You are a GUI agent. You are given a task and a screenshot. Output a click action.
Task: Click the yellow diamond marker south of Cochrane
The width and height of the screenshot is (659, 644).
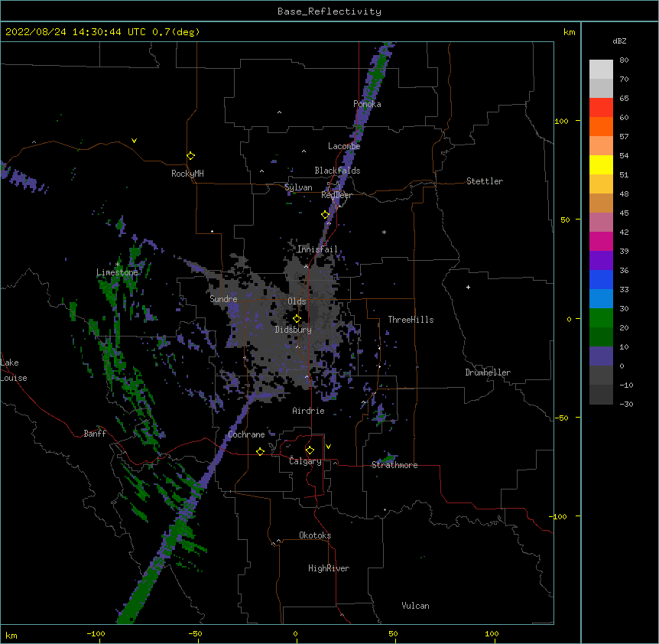tap(261, 451)
